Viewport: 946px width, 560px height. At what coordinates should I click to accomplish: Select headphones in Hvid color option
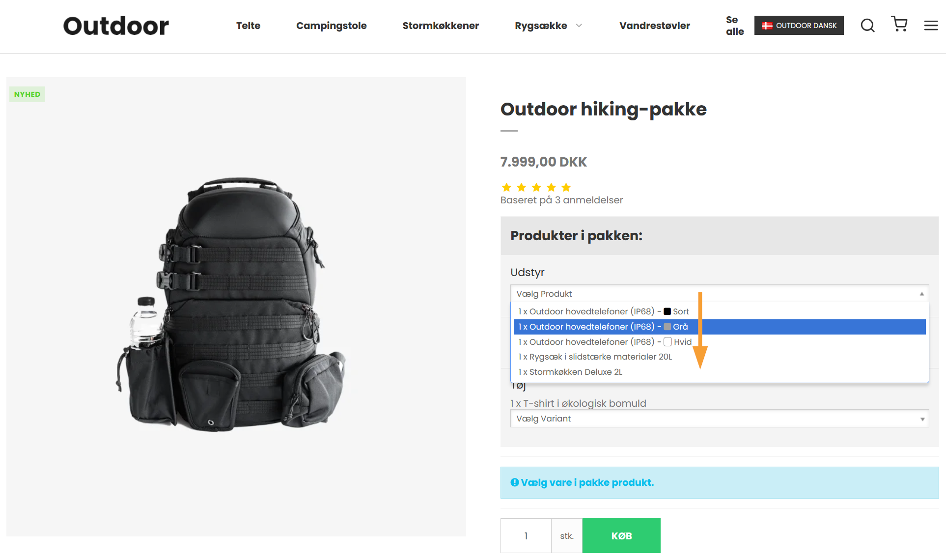click(605, 342)
